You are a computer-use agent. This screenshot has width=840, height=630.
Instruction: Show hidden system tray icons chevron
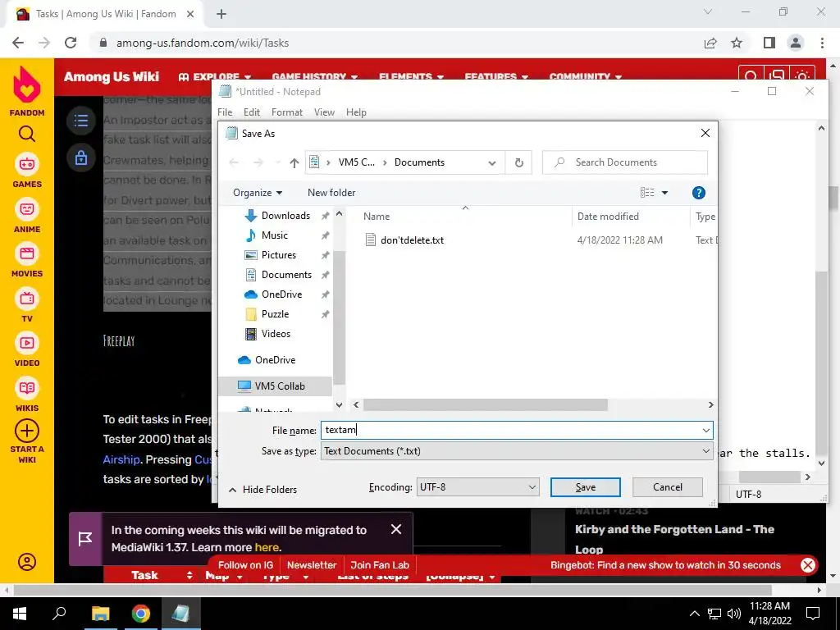click(x=694, y=614)
